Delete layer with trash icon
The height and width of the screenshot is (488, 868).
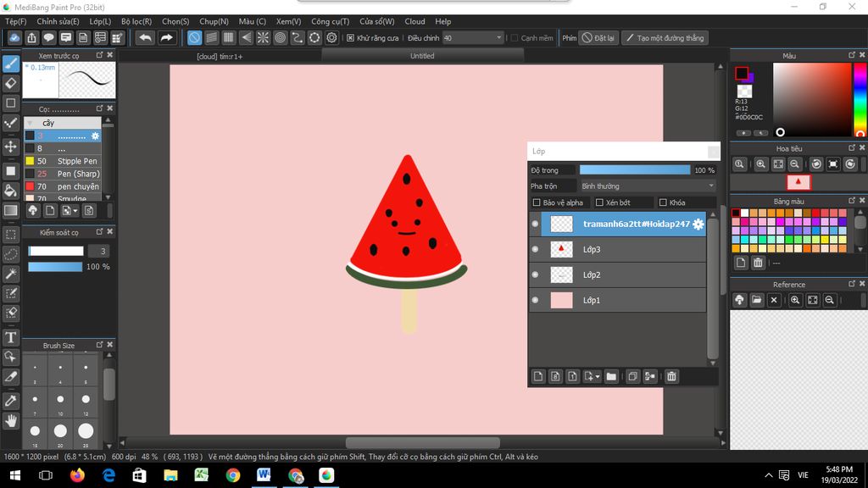(x=671, y=376)
